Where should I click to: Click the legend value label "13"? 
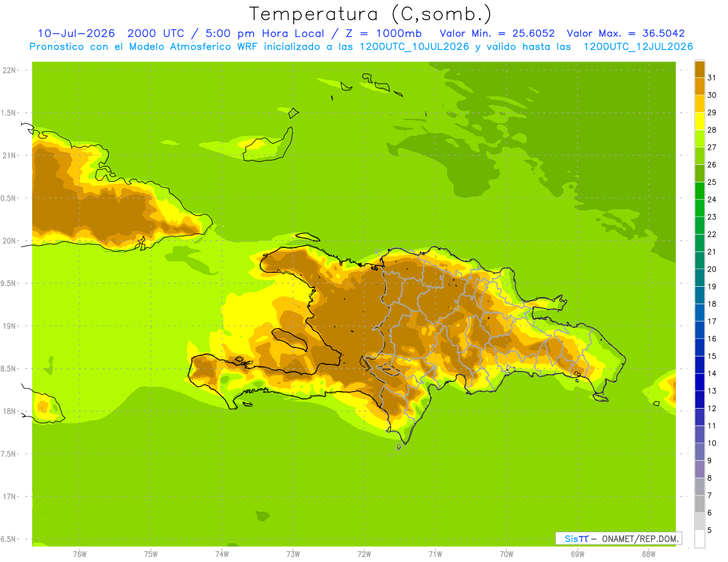(x=712, y=391)
